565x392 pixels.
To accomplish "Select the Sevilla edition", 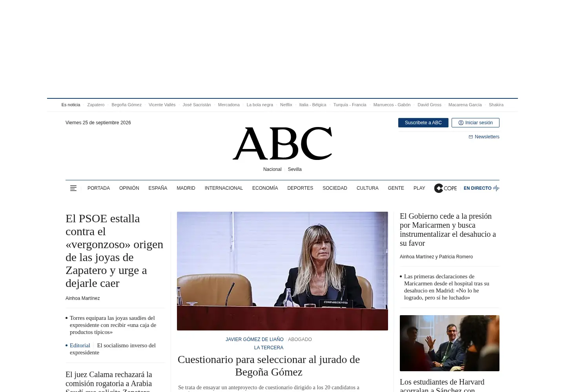I will [295, 169].
